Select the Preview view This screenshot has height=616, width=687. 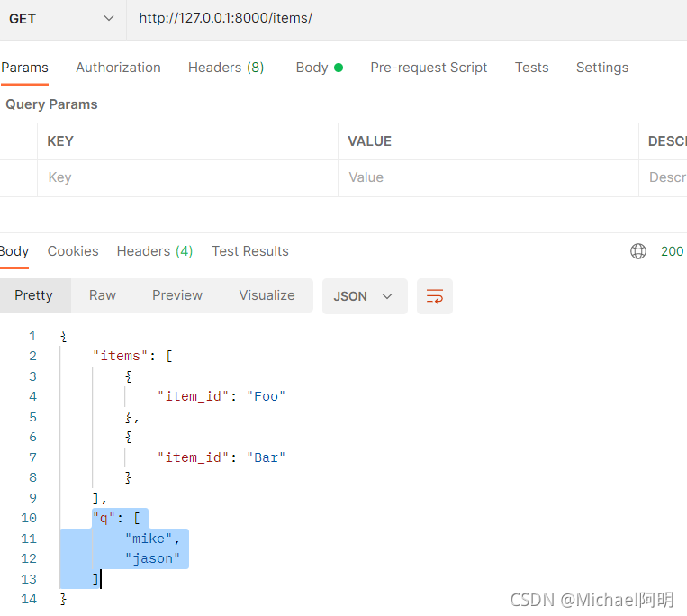[177, 295]
